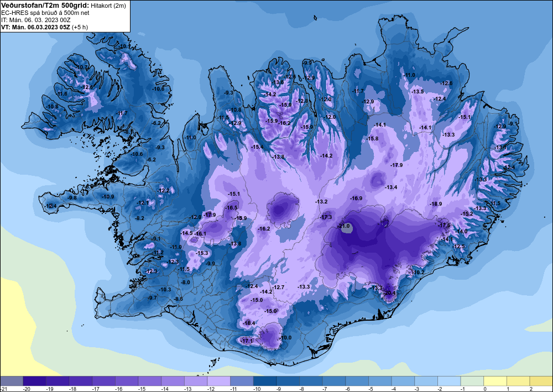The width and height of the screenshot is (553, 392).
Task: Click the -21.0 temperature label on the glacier
Action: tap(343, 226)
